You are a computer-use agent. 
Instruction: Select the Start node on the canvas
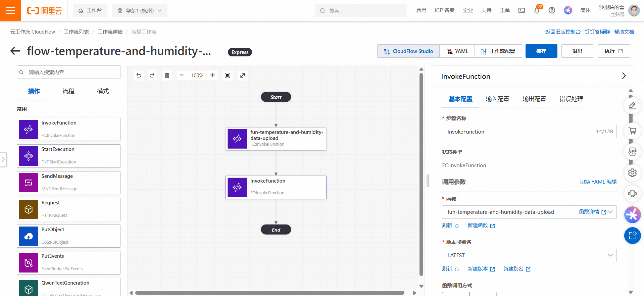[276, 97]
